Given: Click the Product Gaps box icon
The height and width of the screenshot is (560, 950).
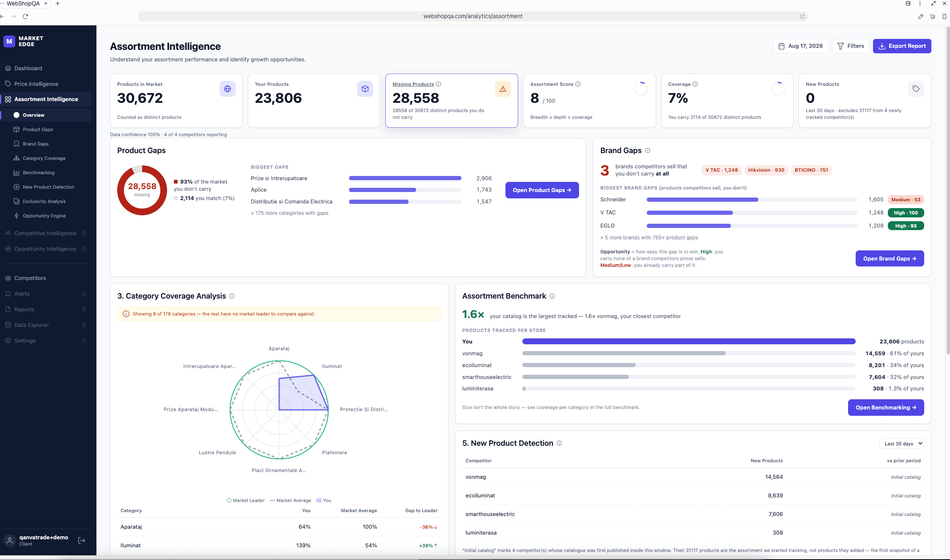Looking at the screenshot, I should pos(16,129).
